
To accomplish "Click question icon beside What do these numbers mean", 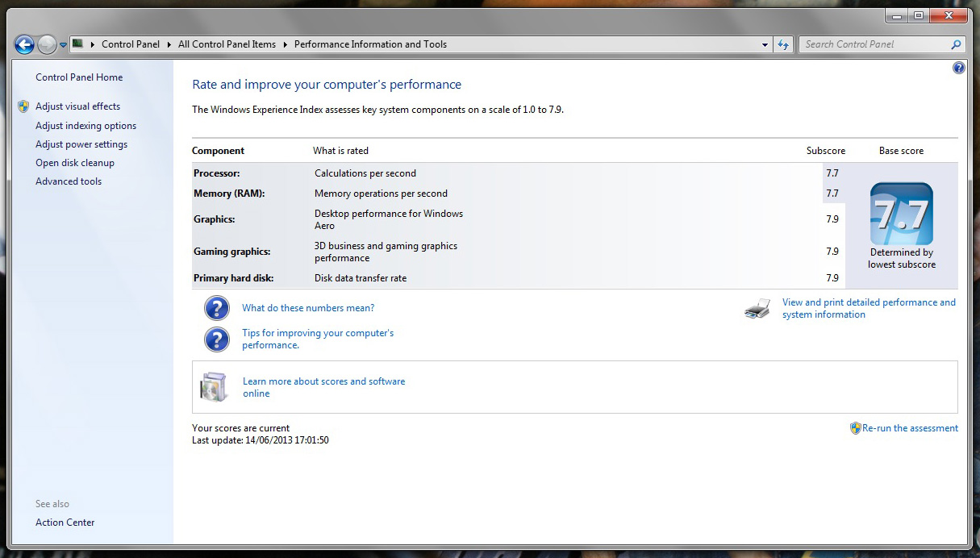I will pos(217,308).
